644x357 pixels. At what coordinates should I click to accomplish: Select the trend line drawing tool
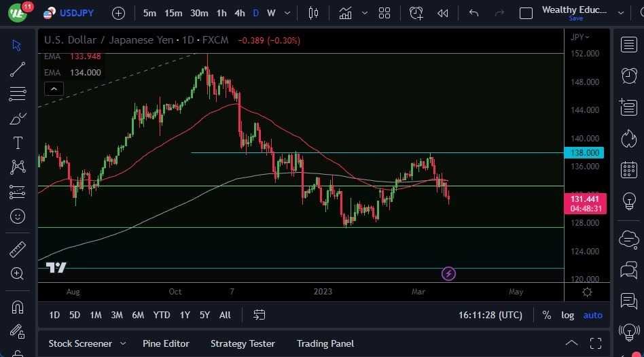[18, 69]
